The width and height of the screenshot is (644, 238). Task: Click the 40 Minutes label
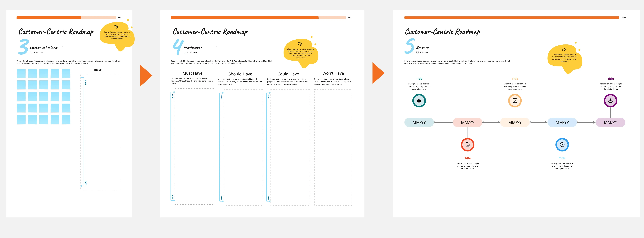[x=425, y=52]
